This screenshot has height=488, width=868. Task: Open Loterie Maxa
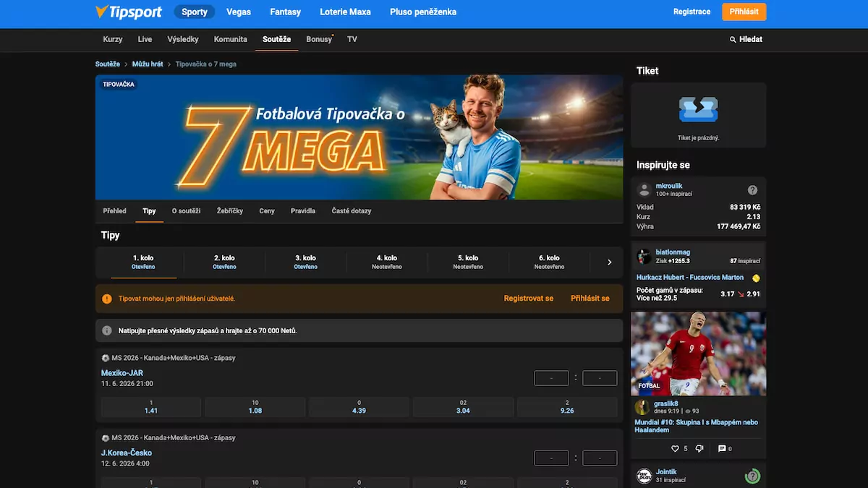click(345, 12)
